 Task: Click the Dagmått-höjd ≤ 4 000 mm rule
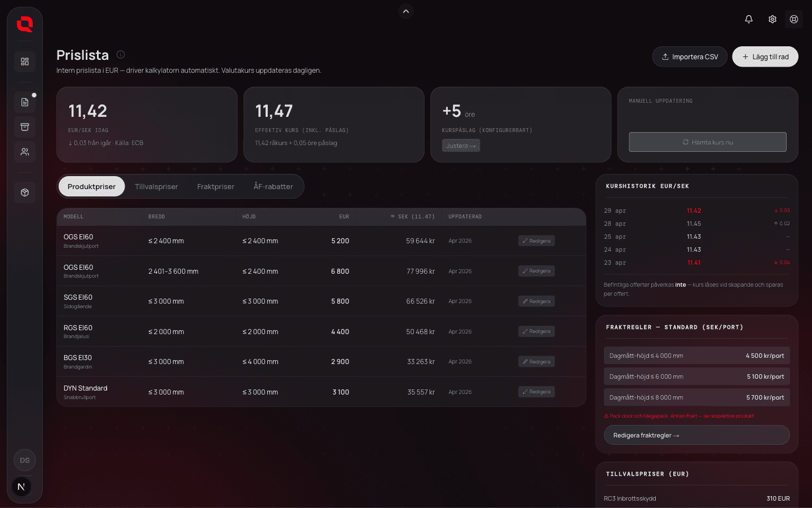[696, 356]
